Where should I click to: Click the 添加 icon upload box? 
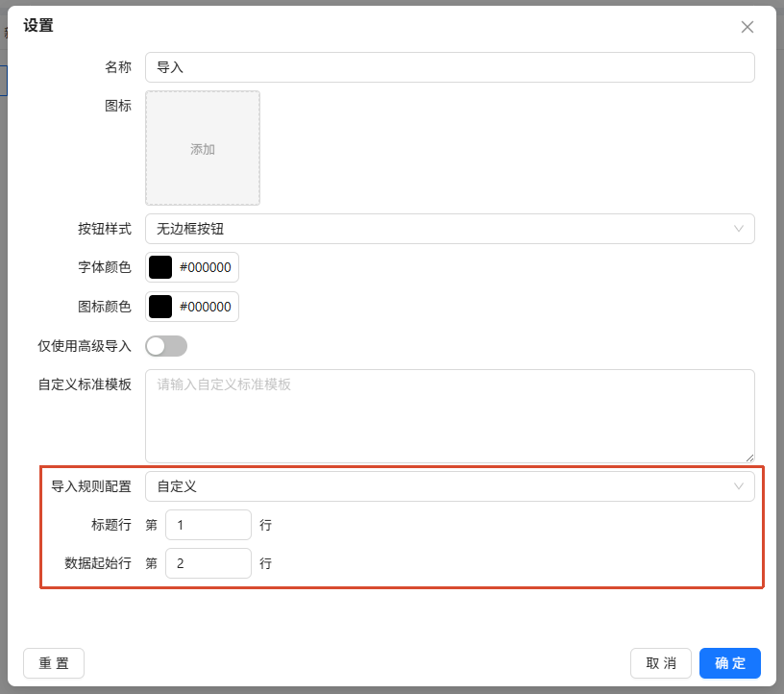(203, 148)
